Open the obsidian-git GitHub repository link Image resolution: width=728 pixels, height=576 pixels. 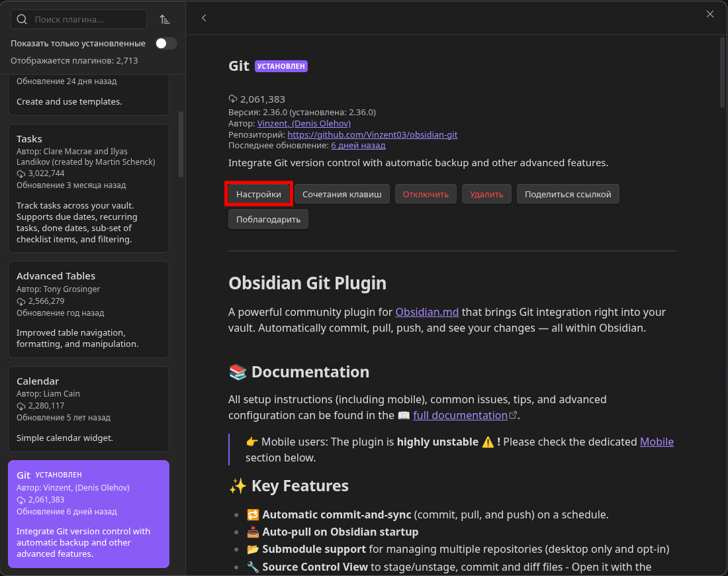(372, 134)
